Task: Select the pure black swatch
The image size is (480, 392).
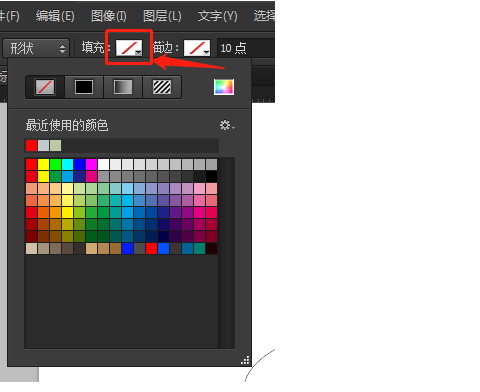Action: point(211,176)
